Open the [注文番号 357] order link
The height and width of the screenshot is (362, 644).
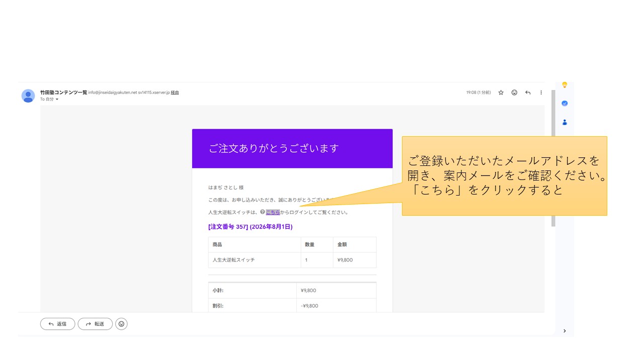(x=250, y=227)
